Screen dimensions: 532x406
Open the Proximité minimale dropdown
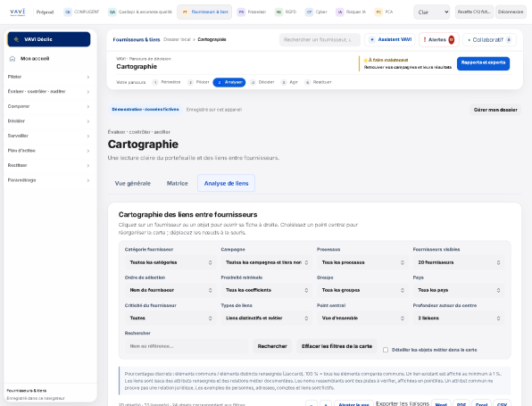pyautogui.click(x=266, y=290)
